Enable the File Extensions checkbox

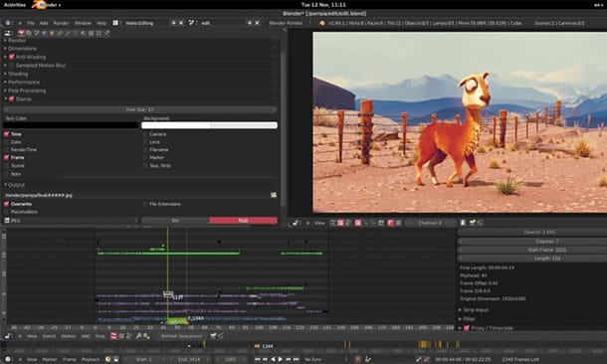click(x=145, y=204)
